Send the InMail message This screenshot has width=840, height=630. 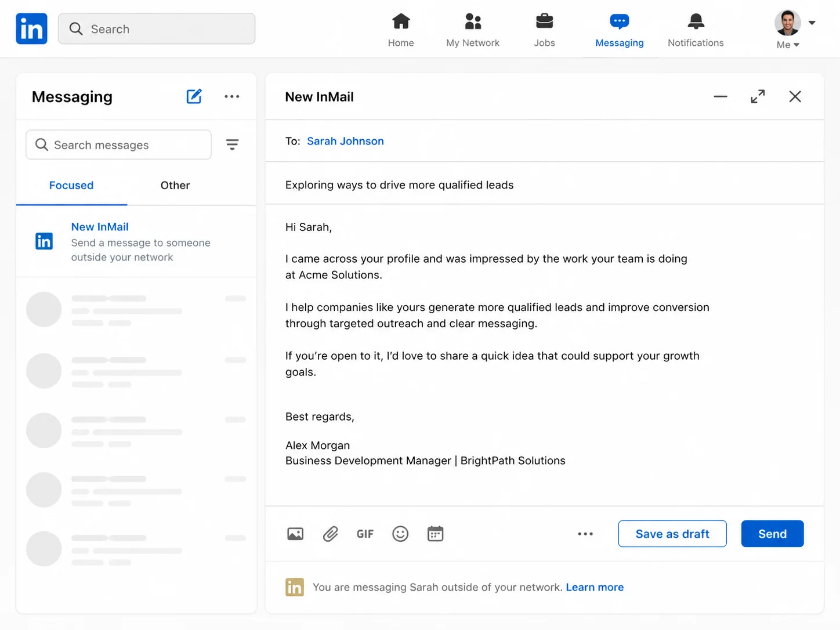[x=772, y=534]
